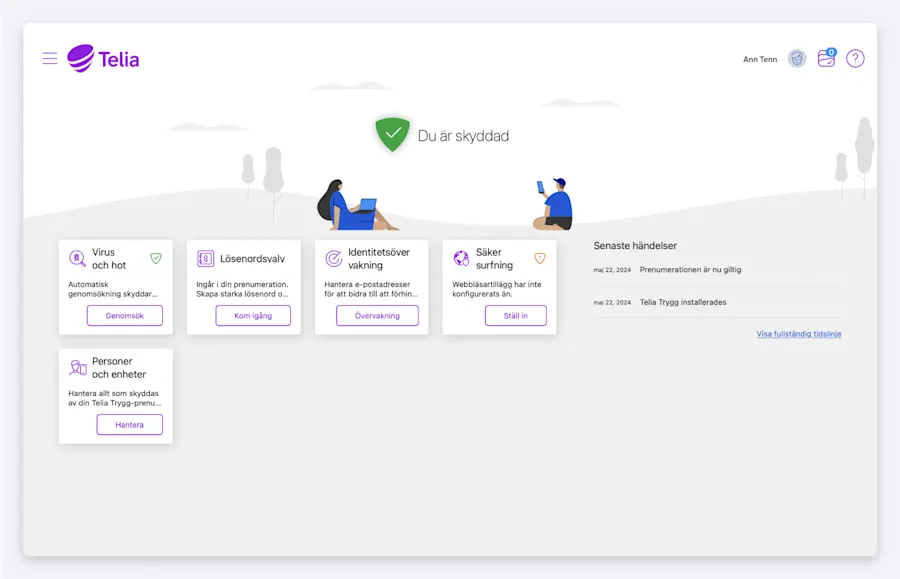This screenshot has width=900, height=579.
Task: Open 'Visa fullständig tidslinje' link
Action: 798,333
